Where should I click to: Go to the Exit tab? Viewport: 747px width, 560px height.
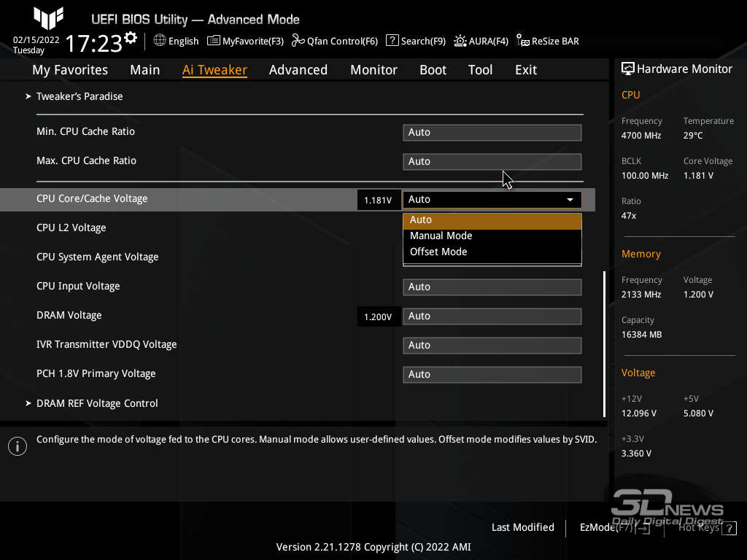pos(526,70)
